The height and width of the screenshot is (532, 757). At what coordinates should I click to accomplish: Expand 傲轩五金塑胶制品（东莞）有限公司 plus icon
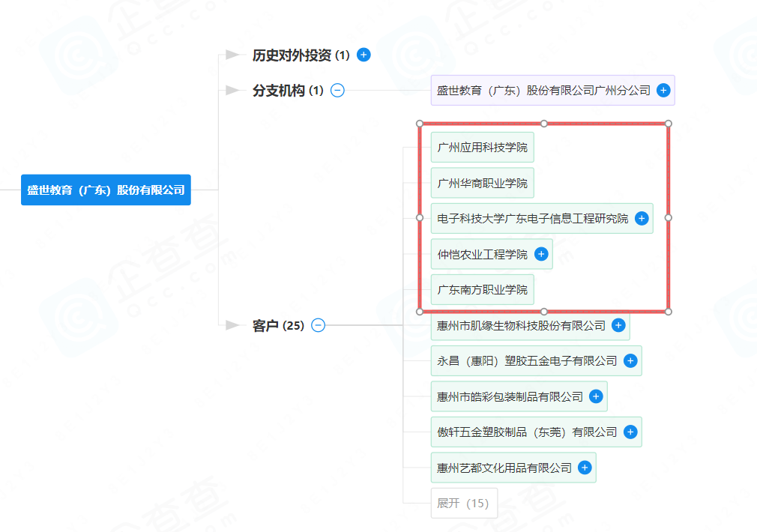(x=630, y=432)
